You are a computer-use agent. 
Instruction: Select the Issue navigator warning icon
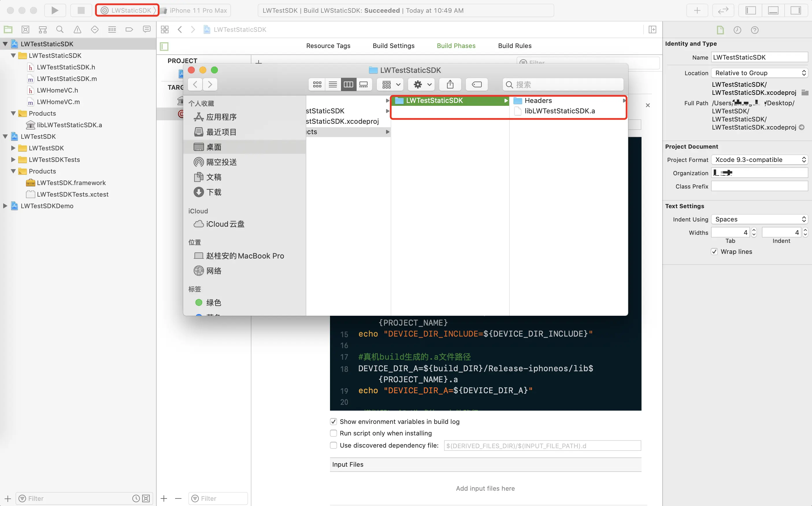click(77, 29)
